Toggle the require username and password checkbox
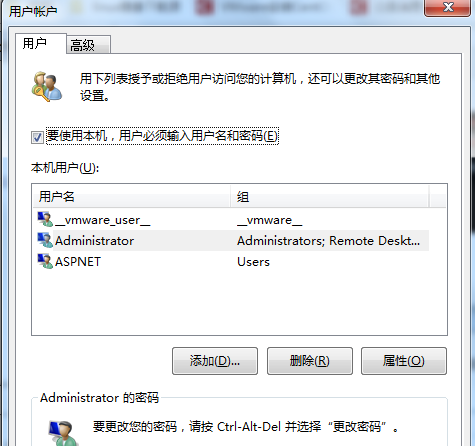Screen dimensions: 475x446 (x=37, y=137)
